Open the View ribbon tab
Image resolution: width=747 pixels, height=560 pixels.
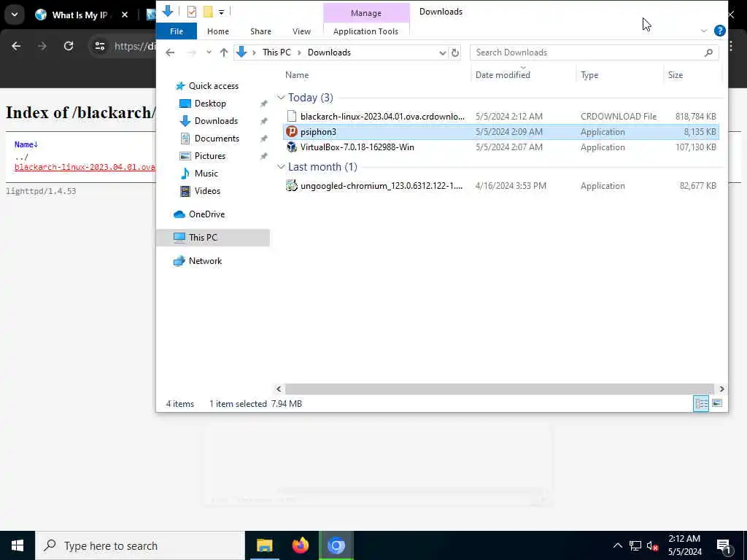click(x=301, y=31)
